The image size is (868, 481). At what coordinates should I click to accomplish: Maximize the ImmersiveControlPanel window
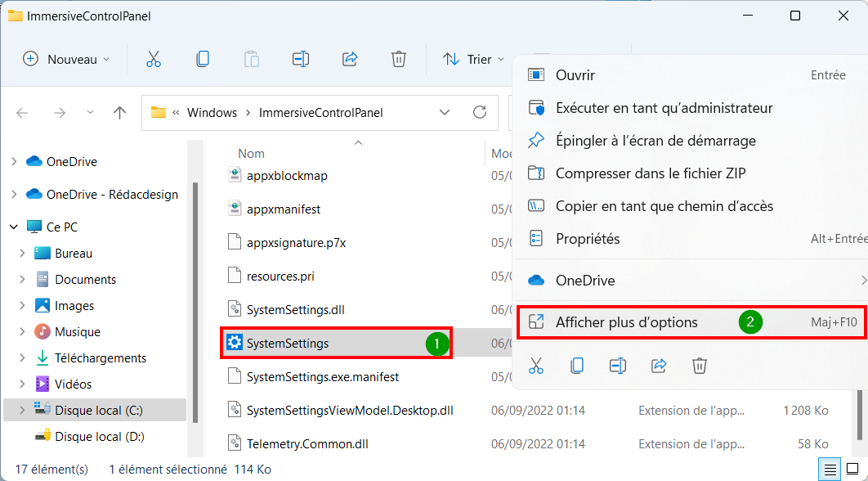tap(795, 16)
